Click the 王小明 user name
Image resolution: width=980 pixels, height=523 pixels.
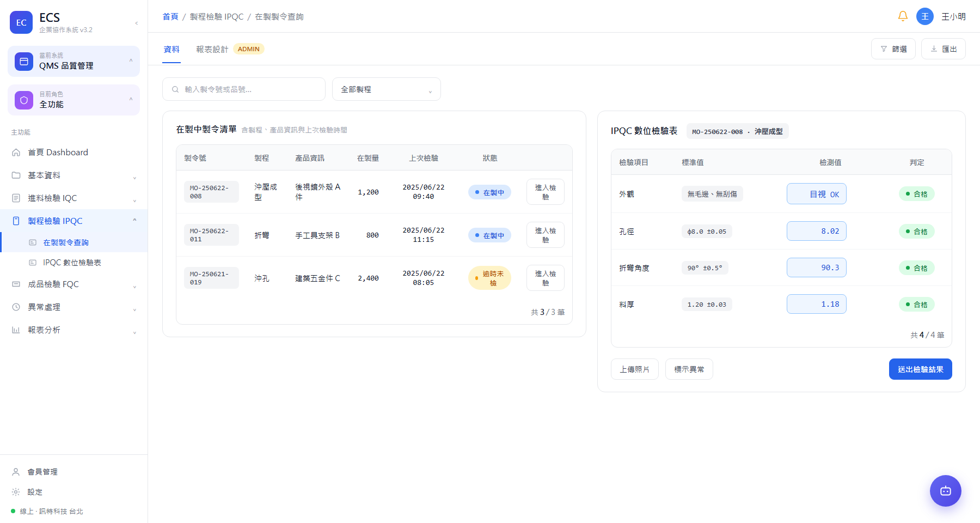[954, 17]
